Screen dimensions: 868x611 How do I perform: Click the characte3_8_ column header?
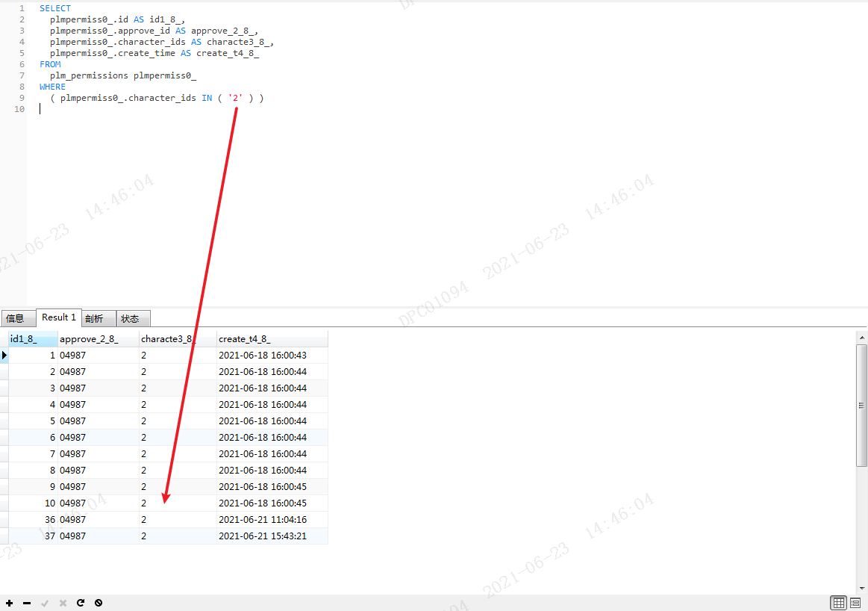pos(177,339)
